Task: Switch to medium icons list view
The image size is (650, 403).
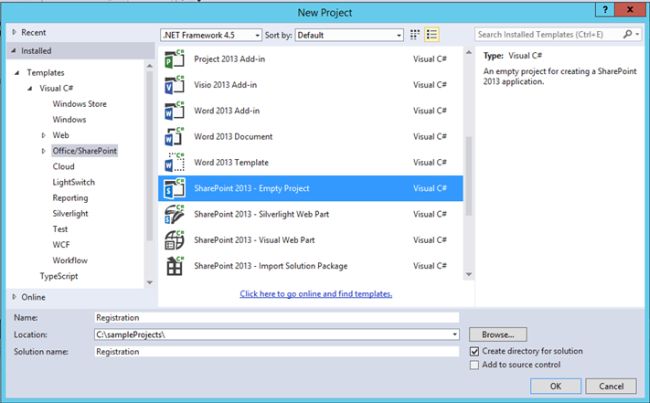Action: pyautogui.click(x=432, y=35)
